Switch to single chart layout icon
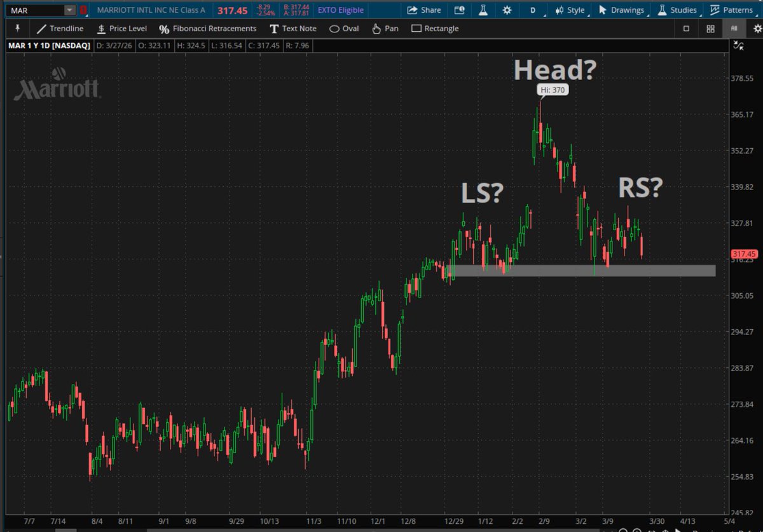Screen dimensions: 763x532 (686, 29)
